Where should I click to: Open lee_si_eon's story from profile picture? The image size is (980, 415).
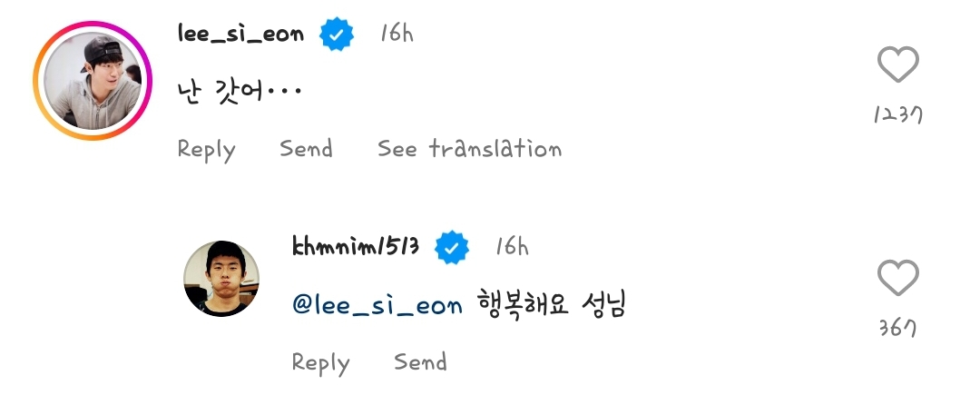(93, 81)
